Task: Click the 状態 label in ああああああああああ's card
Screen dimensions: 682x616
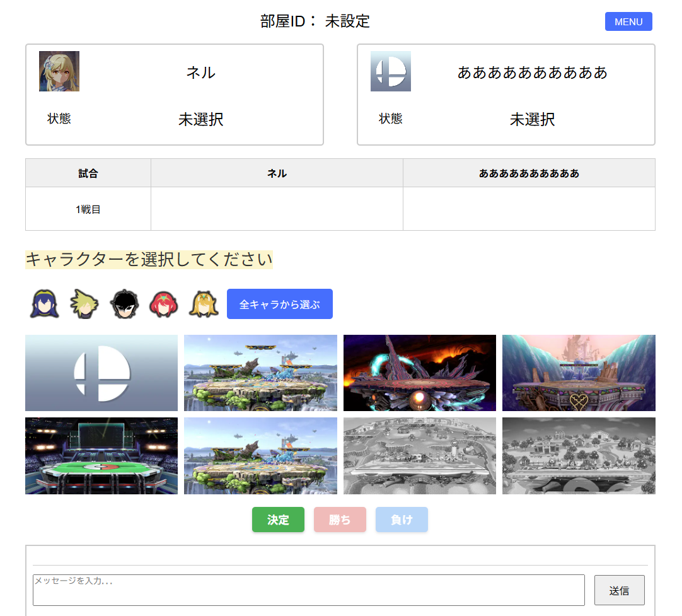Action: pyautogui.click(x=391, y=119)
